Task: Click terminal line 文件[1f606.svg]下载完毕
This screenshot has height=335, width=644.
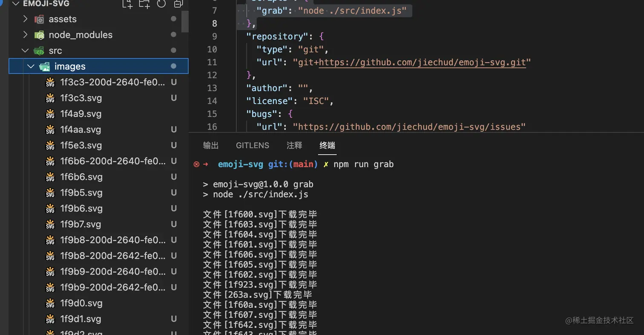Action: tap(260, 254)
